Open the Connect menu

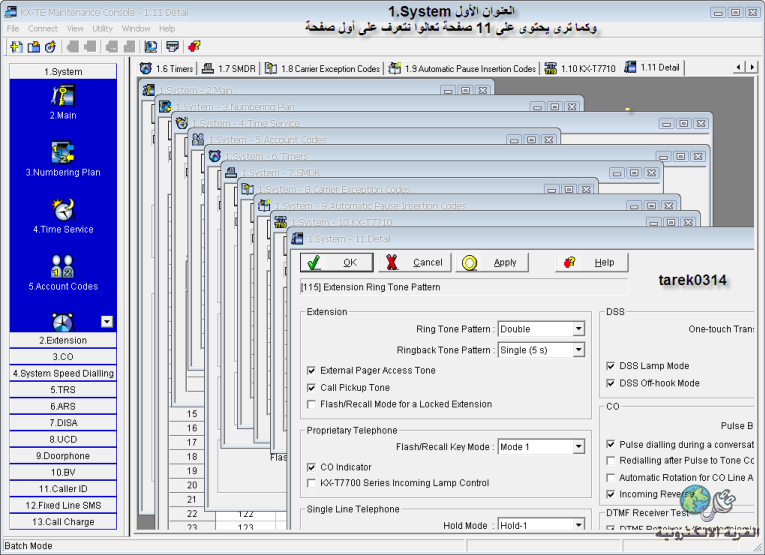coord(42,29)
